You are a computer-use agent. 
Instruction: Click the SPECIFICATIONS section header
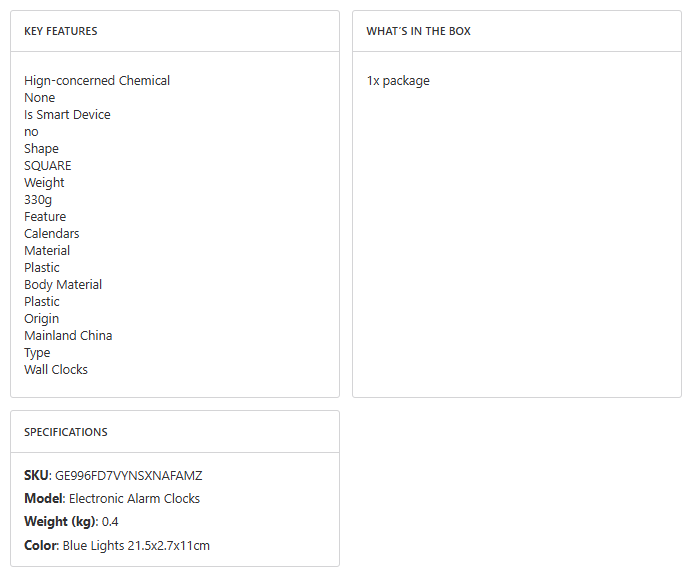coord(66,432)
